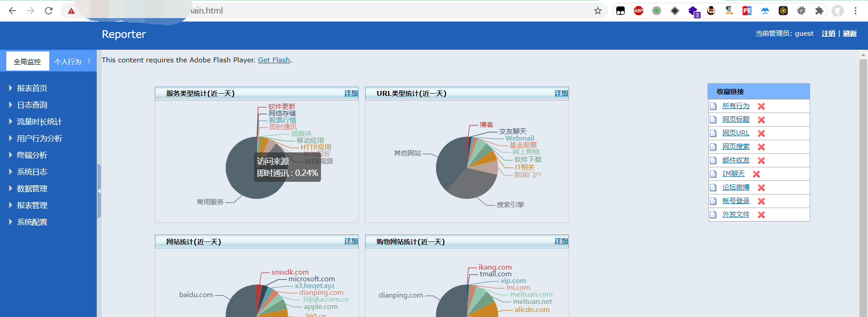This screenshot has height=317, width=868.
Task: Expand the 日志查询 menu item
Action: 32,105
